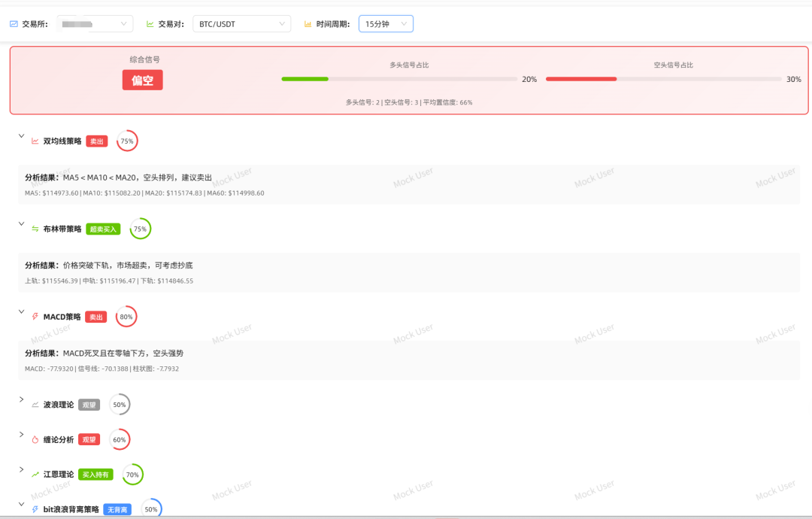Click the 买入持有 tag on 江恩理论

point(95,475)
